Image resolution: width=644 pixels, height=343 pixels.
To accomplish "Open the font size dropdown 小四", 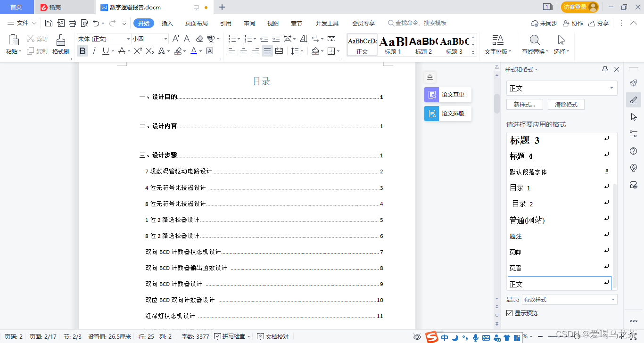I will (x=165, y=39).
